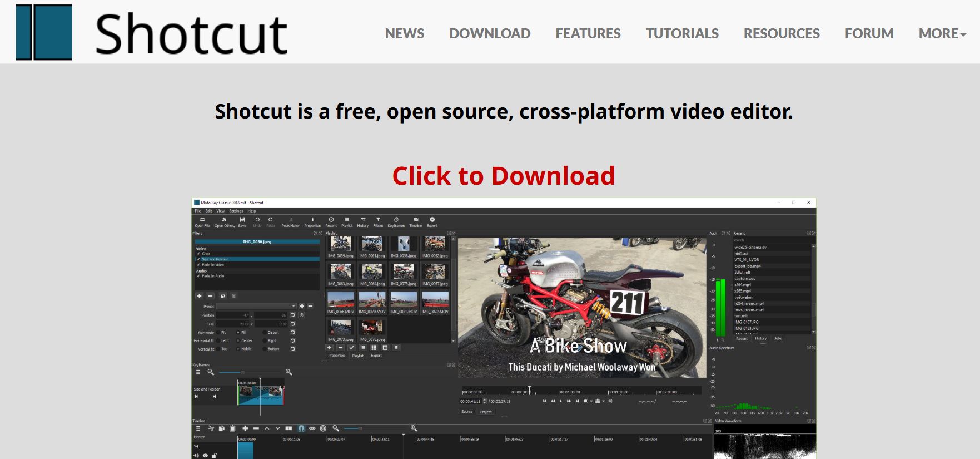Click the Export toolbar icon

432,222
